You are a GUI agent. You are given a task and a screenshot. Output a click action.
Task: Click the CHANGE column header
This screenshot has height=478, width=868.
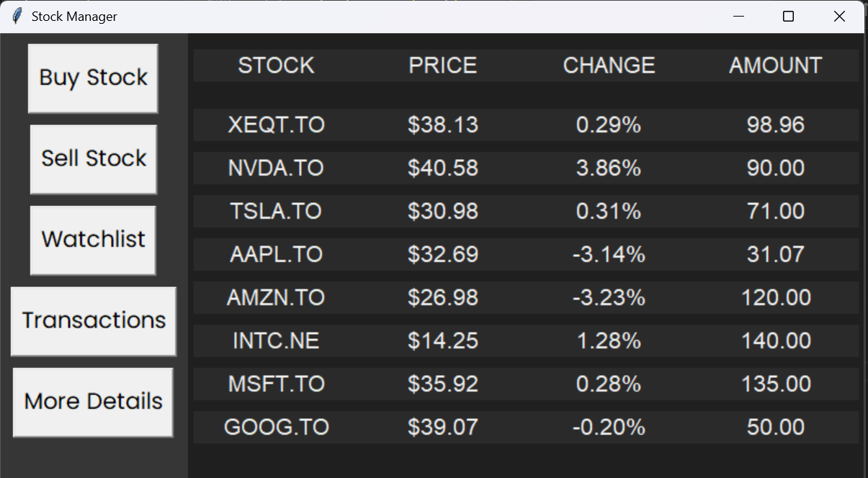pos(609,66)
